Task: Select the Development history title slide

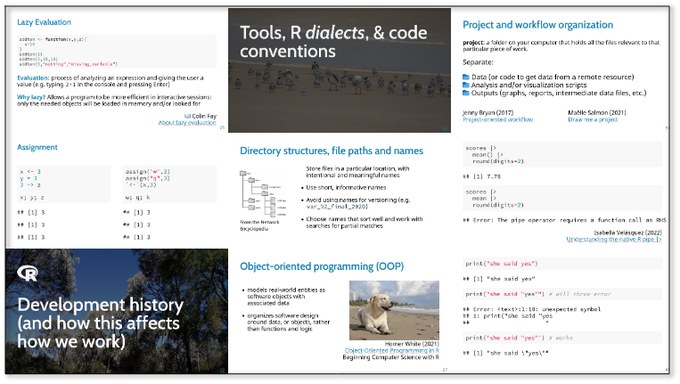Action: (x=117, y=311)
